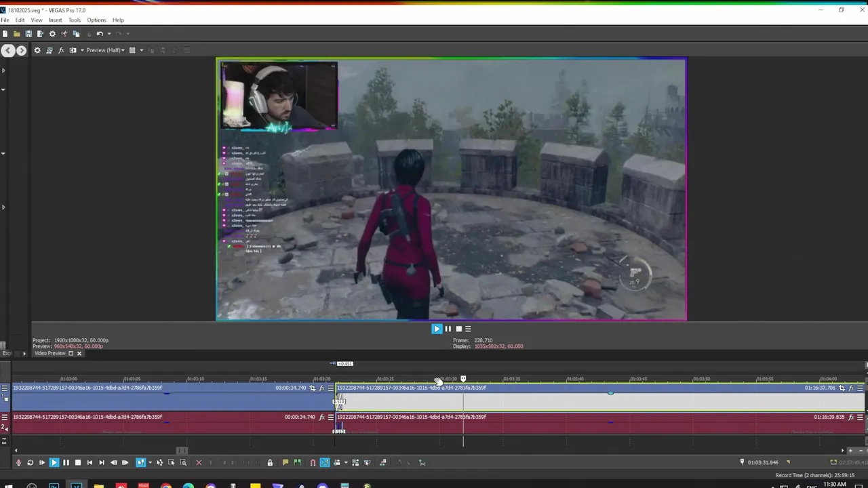
Task: Select the Normal Edit tool
Action: (x=140, y=462)
